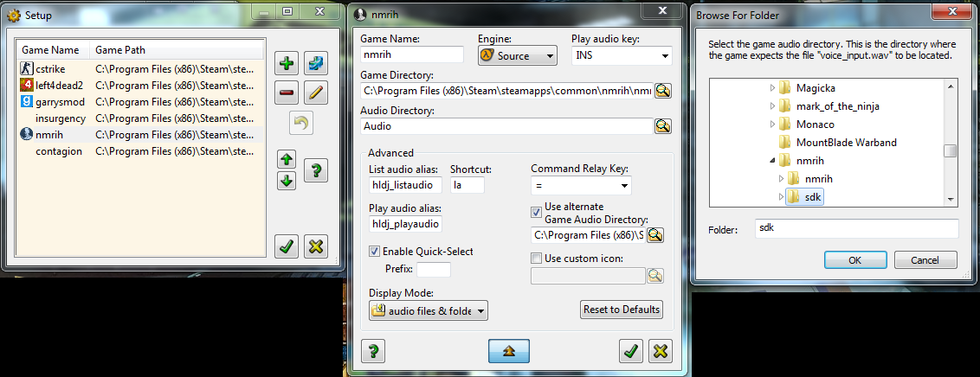Expand the sdk folder

[x=781, y=197]
